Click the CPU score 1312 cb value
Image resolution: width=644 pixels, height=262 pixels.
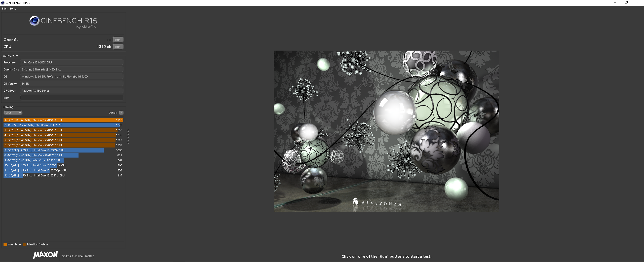pyautogui.click(x=104, y=47)
